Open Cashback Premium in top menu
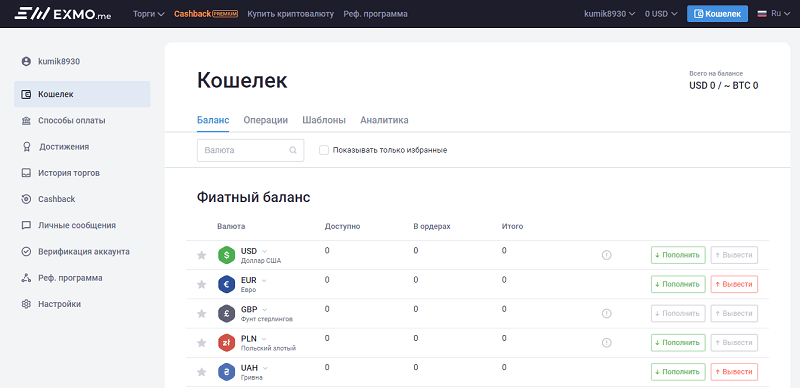The width and height of the screenshot is (800, 388). pos(206,14)
